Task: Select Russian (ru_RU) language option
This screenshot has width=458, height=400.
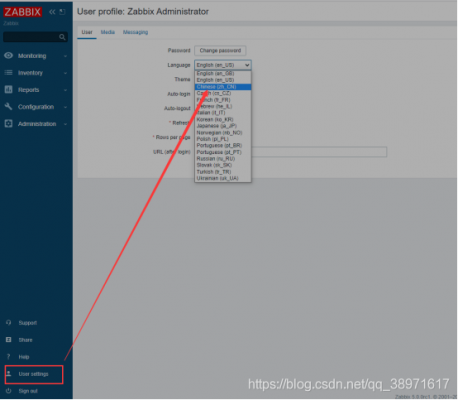Action: 223,158
